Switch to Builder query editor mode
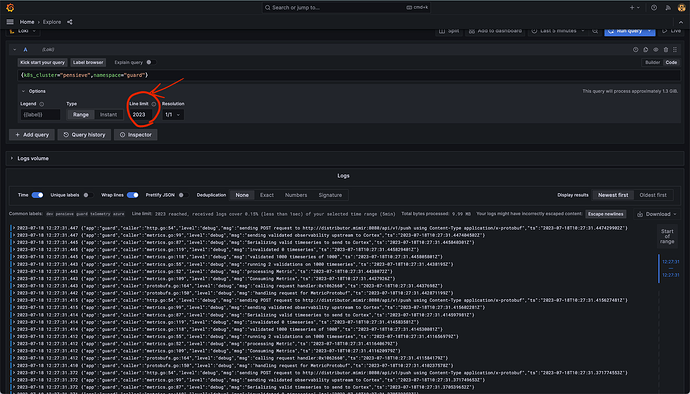 coord(652,63)
